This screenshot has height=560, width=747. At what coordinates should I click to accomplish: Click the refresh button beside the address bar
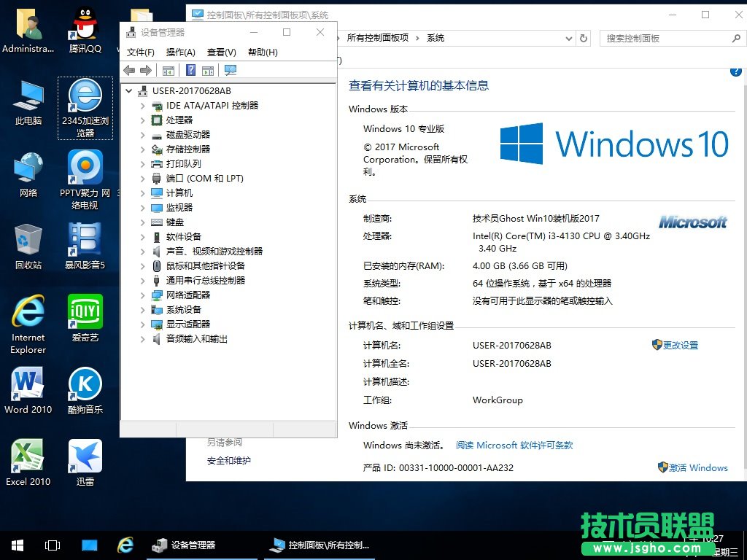(584, 38)
